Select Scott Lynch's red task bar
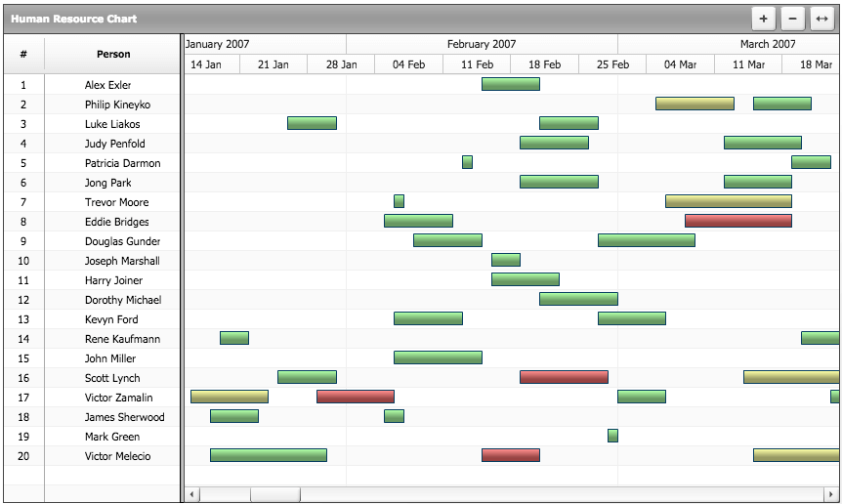 pyautogui.click(x=565, y=377)
